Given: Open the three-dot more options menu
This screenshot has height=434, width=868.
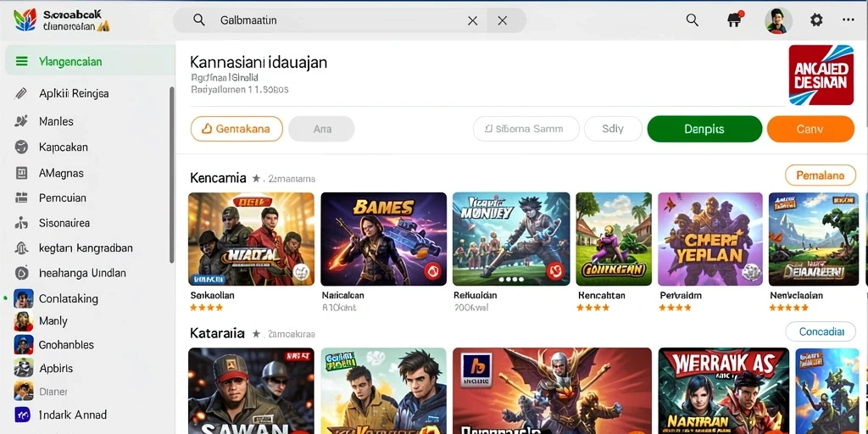Looking at the screenshot, I should pyautogui.click(x=848, y=19).
